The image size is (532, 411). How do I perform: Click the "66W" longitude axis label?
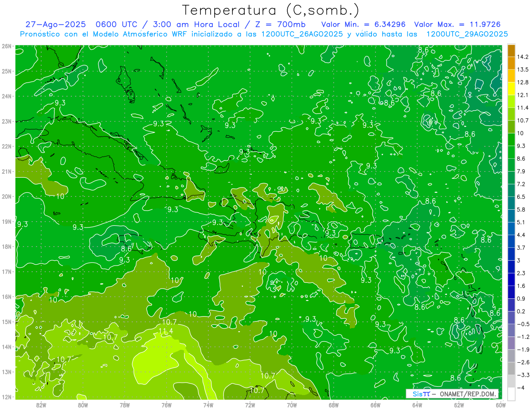point(376,405)
